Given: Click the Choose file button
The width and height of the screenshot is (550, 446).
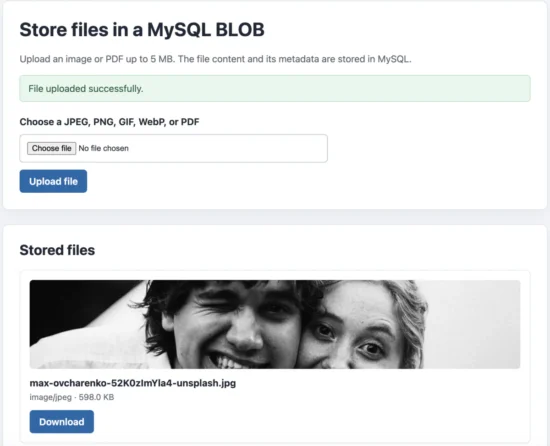Looking at the screenshot, I should point(52,148).
